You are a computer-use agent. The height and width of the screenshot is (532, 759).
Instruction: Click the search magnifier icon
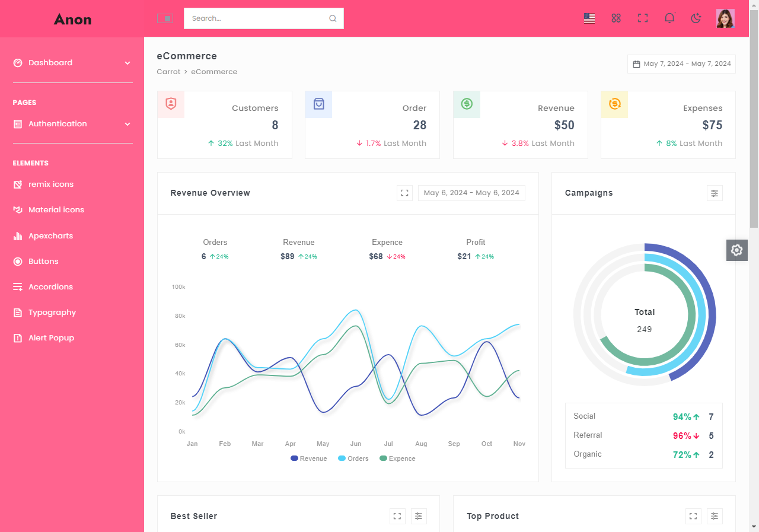pos(333,18)
